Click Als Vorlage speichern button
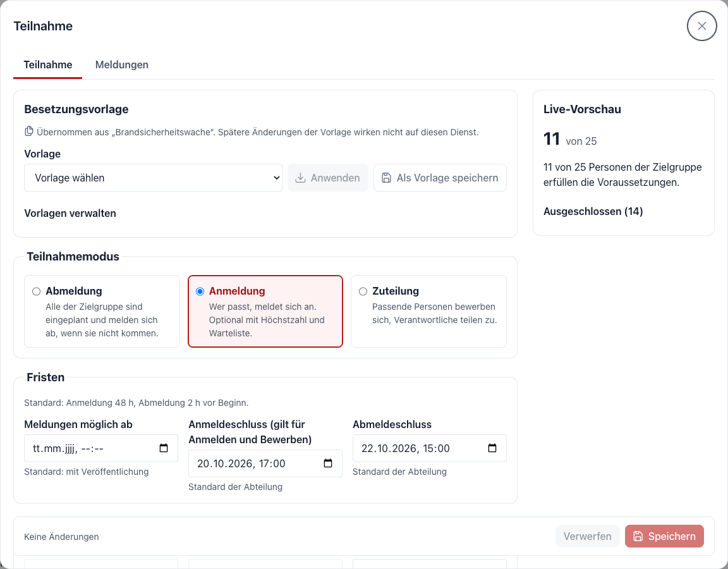 coord(440,178)
